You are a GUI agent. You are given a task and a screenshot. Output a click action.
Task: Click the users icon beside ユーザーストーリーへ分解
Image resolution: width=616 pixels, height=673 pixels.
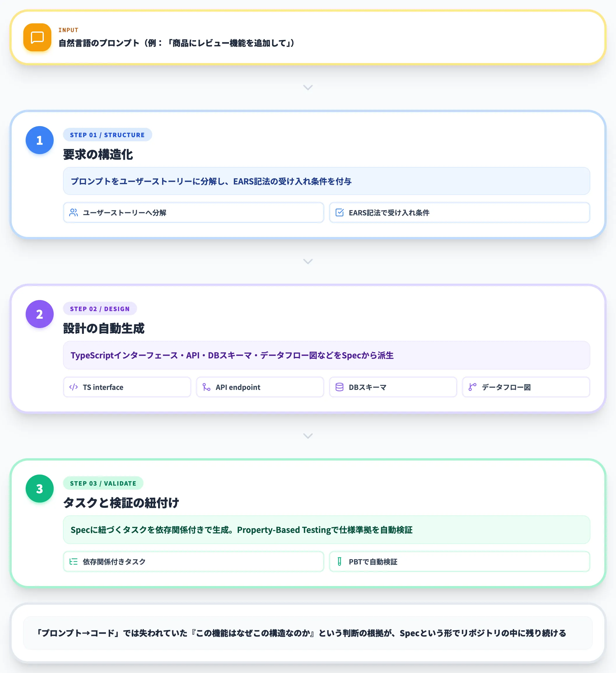[73, 212]
